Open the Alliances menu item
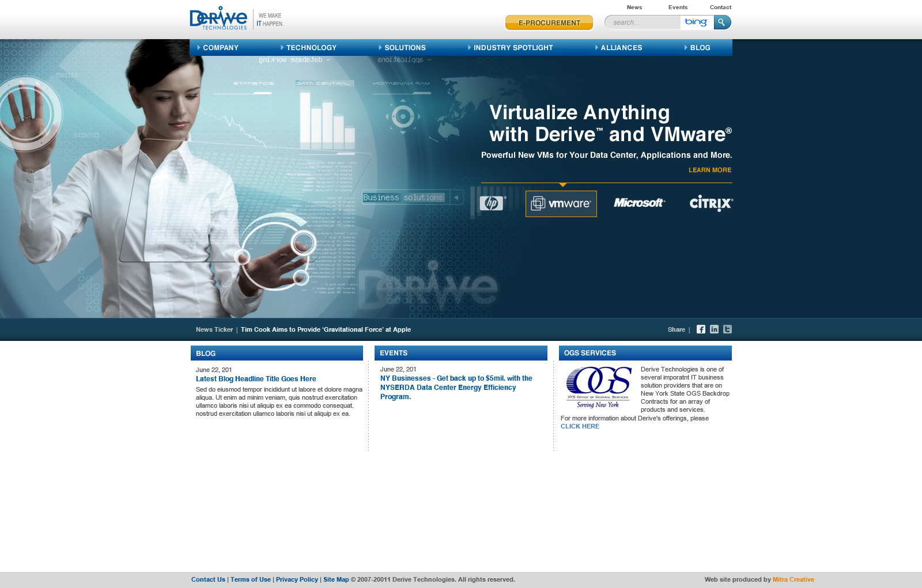Viewport: 922px width, 588px height. [x=621, y=48]
